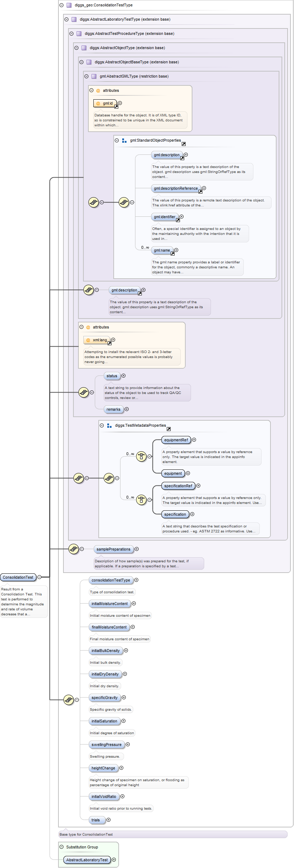
Task: Collapse the gml:AbstractGMLType restriction base
Action: point(86,77)
